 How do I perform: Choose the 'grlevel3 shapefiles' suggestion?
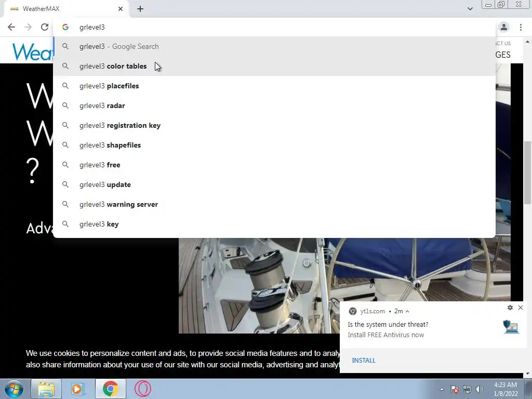(x=274, y=145)
